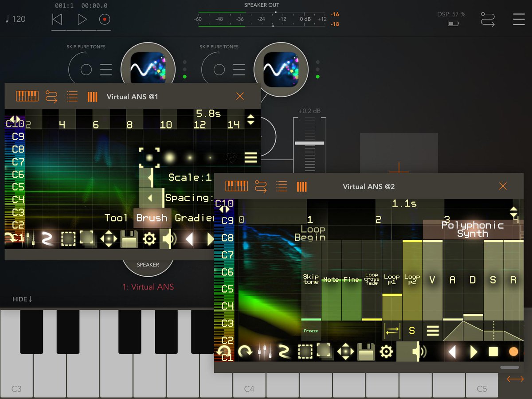The height and width of the screenshot is (399, 532).
Task: Open layers icon in Virtual ANS @2 toolbar
Action: pos(325,351)
